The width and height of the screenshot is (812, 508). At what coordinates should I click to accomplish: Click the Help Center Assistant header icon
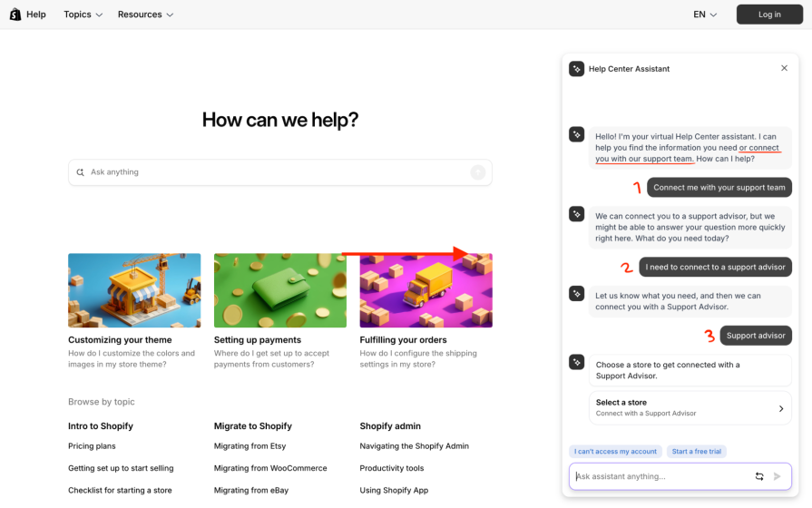[576, 69]
